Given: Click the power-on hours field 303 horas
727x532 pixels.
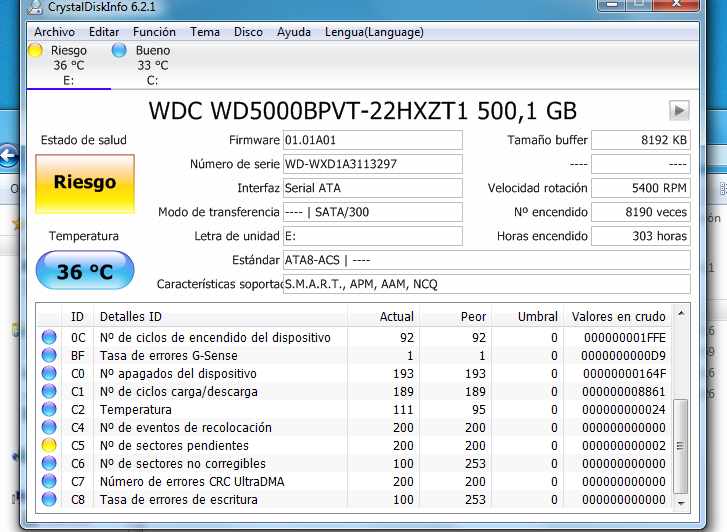Looking at the screenshot, I should click(x=641, y=236).
